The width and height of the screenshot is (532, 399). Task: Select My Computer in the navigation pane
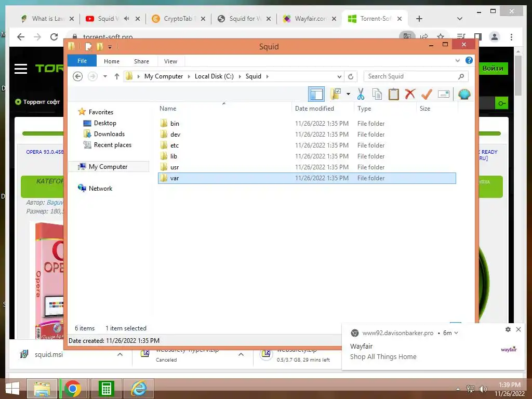(x=108, y=167)
